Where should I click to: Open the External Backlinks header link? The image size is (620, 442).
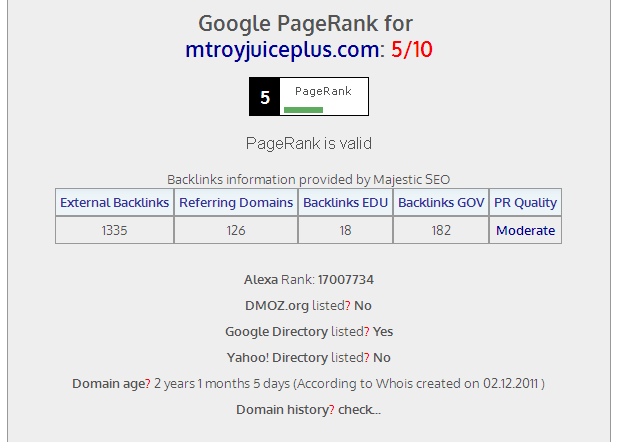(x=114, y=202)
